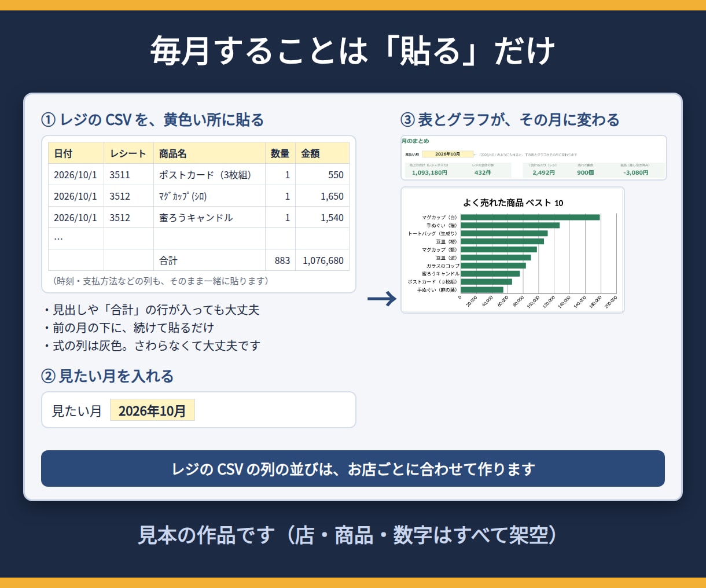Screen dimensions: 706x588
Task: Click the small 2026年10月 cell in summary preview
Action: click(x=447, y=154)
